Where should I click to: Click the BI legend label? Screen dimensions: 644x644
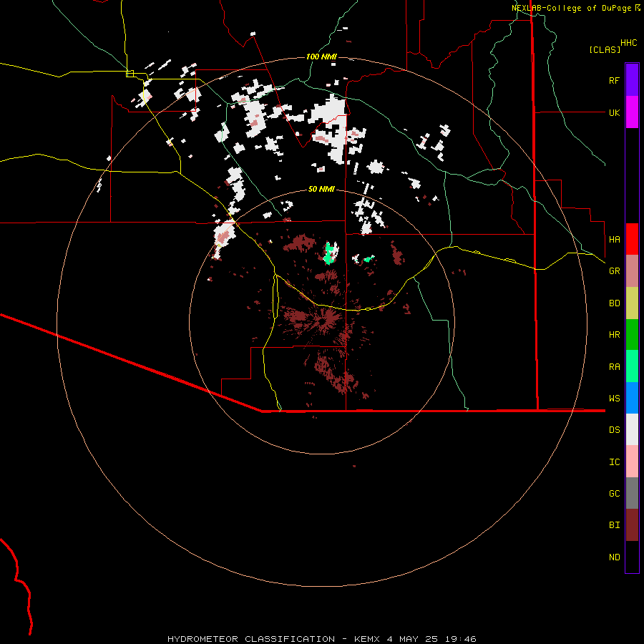(614, 525)
